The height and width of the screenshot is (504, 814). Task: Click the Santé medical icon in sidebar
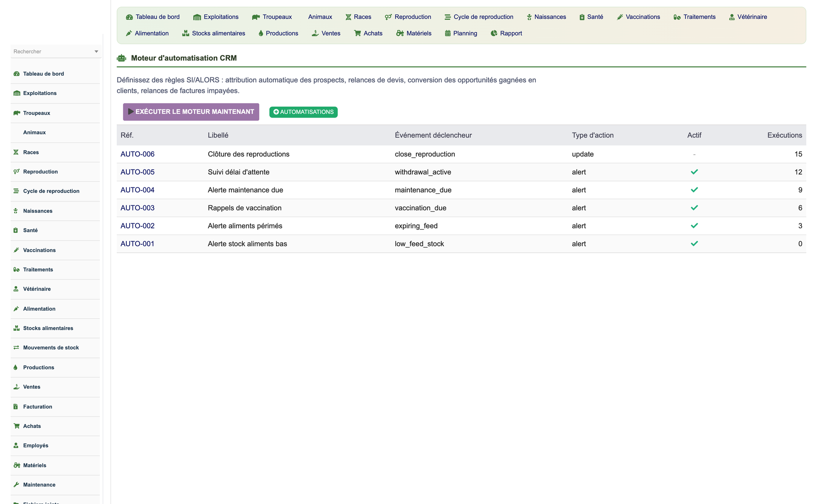coord(15,230)
